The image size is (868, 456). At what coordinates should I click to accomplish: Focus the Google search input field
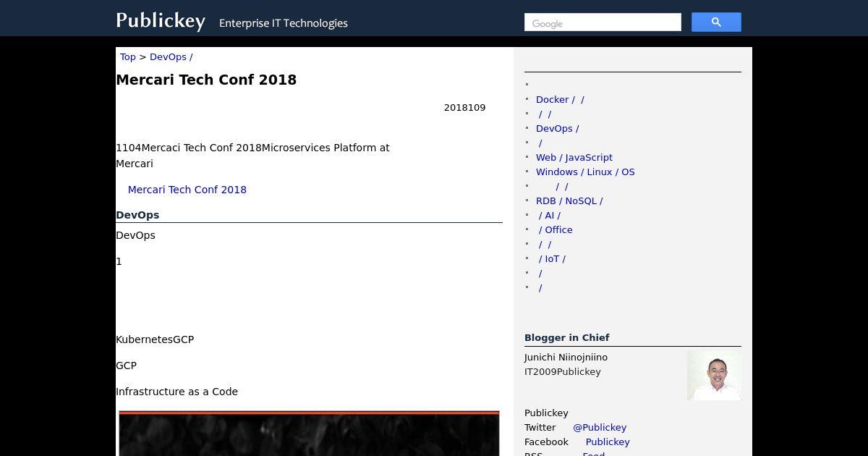pyautogui.click(x=603, y=22)
